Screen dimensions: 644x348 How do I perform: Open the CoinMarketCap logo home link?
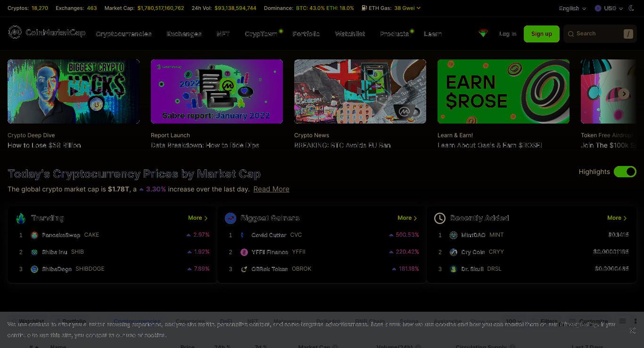pos(47,33)
